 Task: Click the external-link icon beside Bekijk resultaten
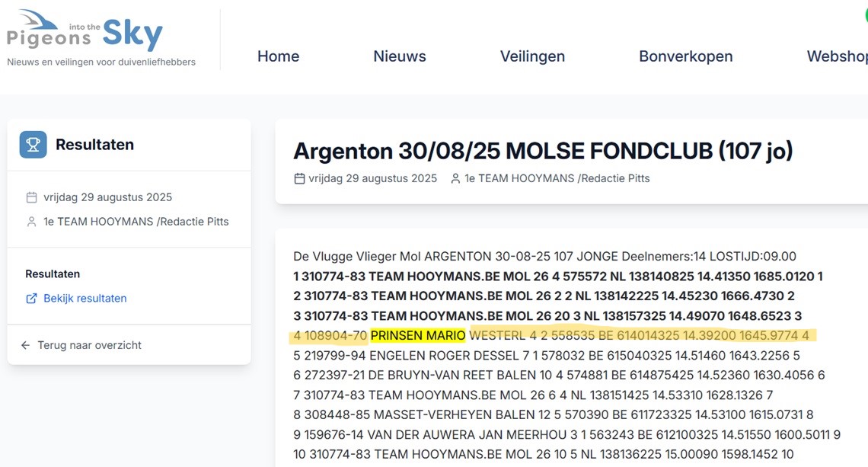(31, 299)
